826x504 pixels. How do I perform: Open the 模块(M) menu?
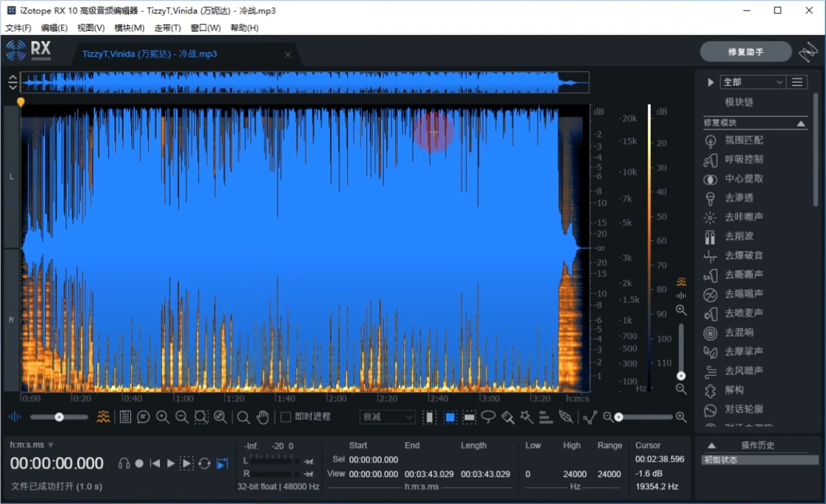point(129,28)
